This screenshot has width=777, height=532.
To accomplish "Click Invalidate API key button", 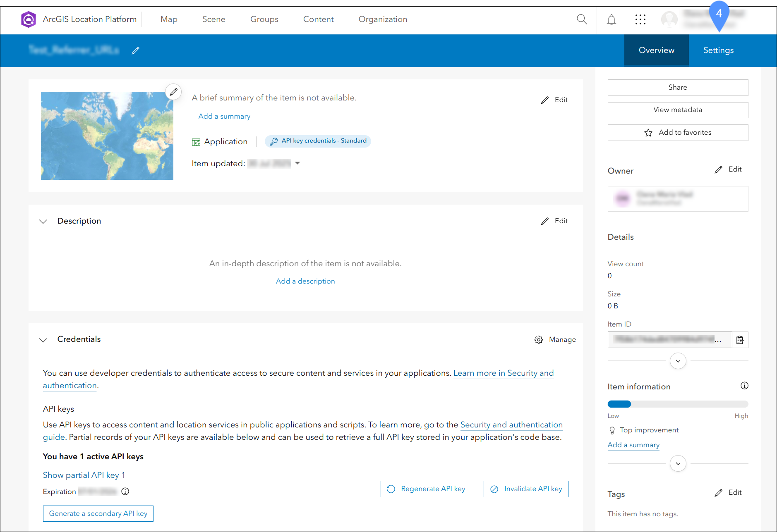I will point(526,489).
